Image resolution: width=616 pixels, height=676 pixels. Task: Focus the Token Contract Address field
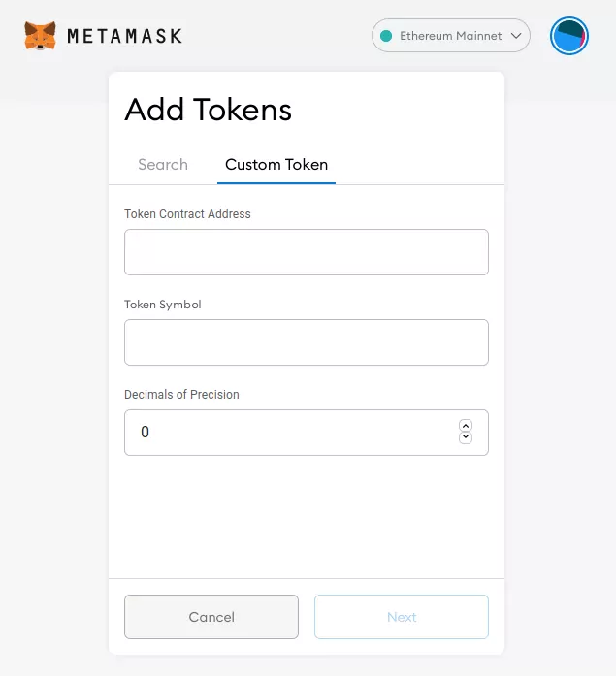[x=306, y=252]
